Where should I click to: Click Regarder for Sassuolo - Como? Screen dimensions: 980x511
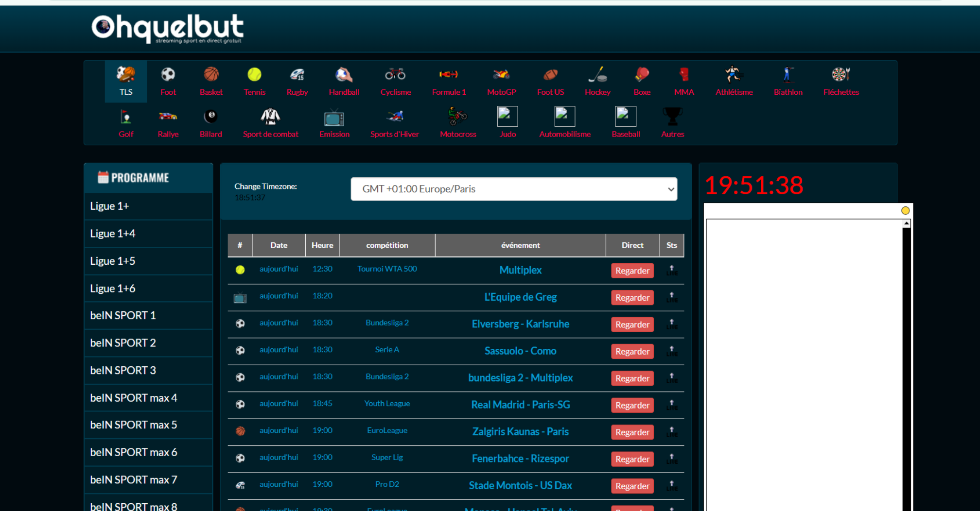(x=632, y=351)
